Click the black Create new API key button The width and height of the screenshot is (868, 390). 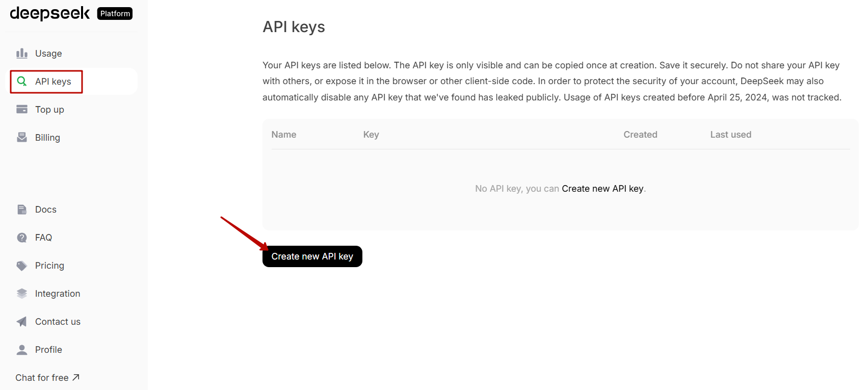(312, 256)
